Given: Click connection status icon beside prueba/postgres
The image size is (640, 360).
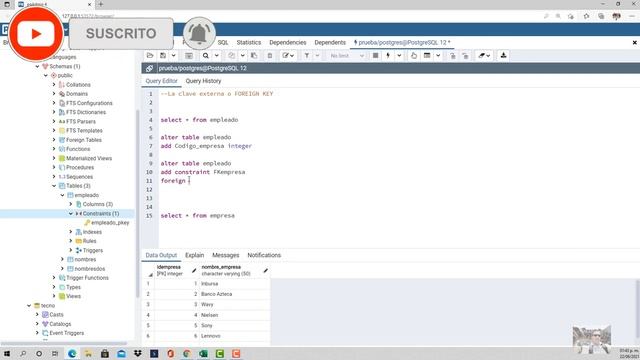Looking at the screenshot, I should [x=149, y=68].
